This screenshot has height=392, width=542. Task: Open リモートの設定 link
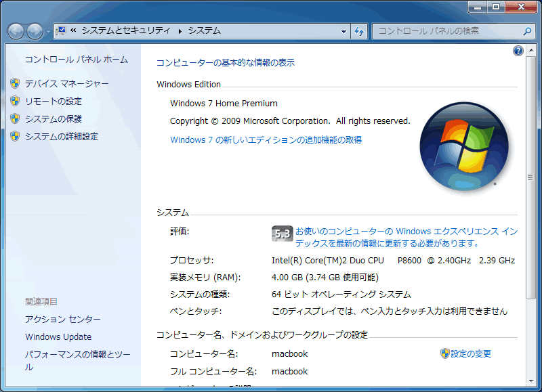tap(54, 101)
